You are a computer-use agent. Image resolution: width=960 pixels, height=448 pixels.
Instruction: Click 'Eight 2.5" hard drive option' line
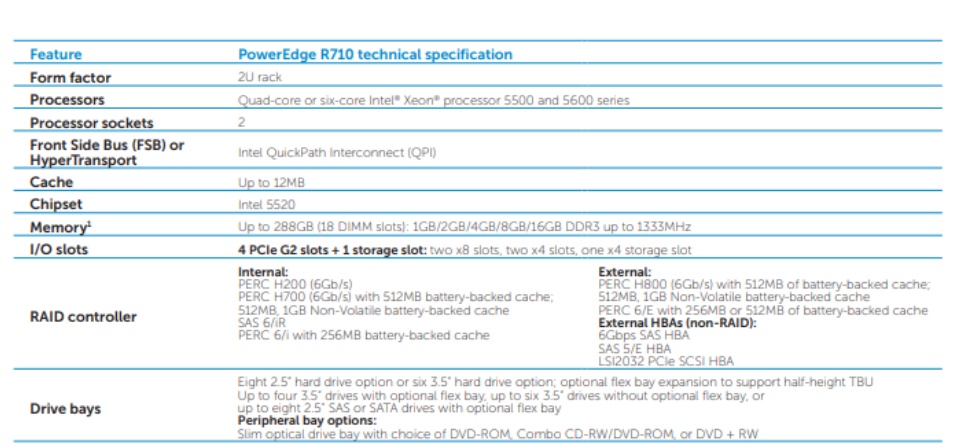click(x=555, y=383)
